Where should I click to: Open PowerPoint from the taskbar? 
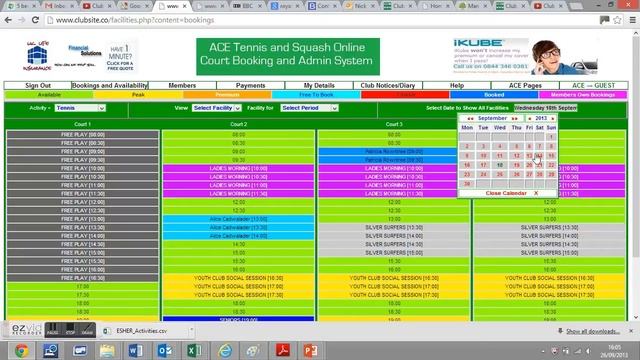(311, 351)
